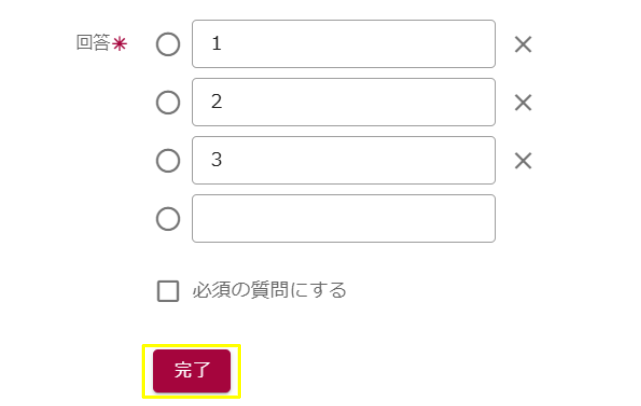Click the digit 2 in the second answer
The height and width of the screenshot is (406, 641).
click(216, 102)
